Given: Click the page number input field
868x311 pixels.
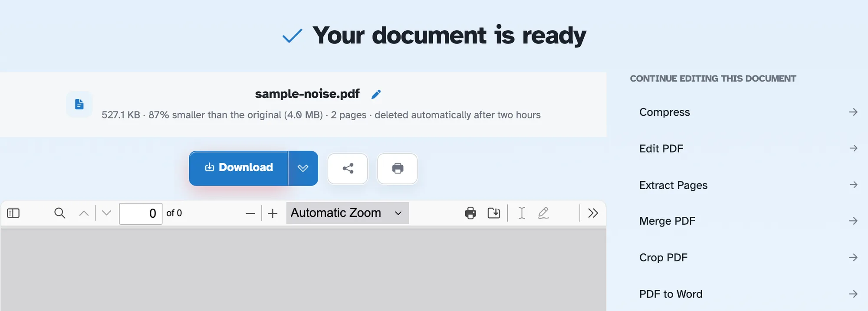Looking at the screenshot, I should (x=141, y=213).
